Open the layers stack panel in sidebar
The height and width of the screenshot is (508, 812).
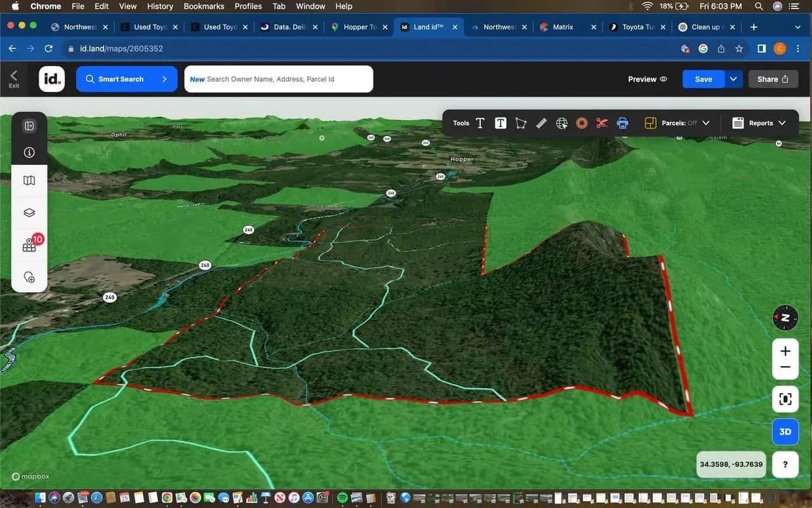point(29,213)
